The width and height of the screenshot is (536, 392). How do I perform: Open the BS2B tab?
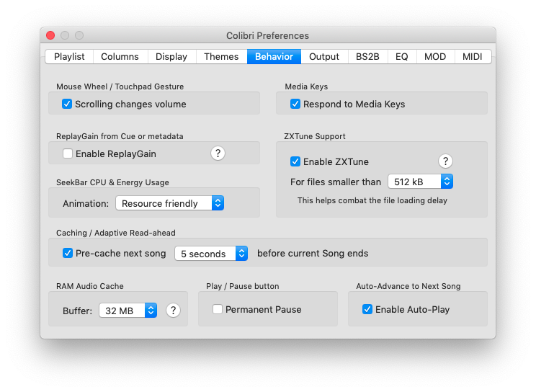tap(368, 56)
